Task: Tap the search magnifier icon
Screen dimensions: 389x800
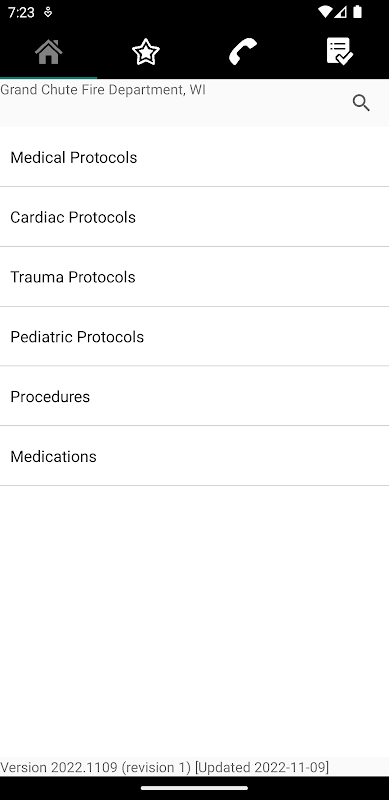Action: (361, 103)
